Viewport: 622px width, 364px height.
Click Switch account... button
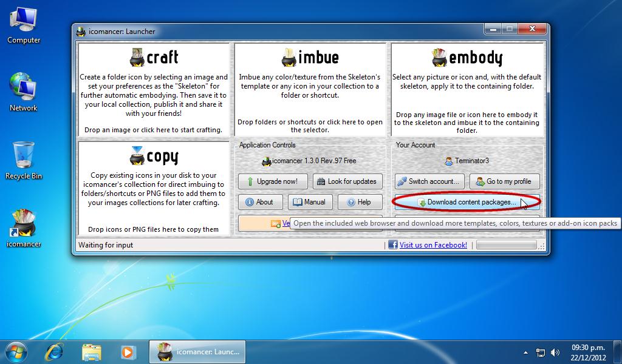(x=429, y=181)
